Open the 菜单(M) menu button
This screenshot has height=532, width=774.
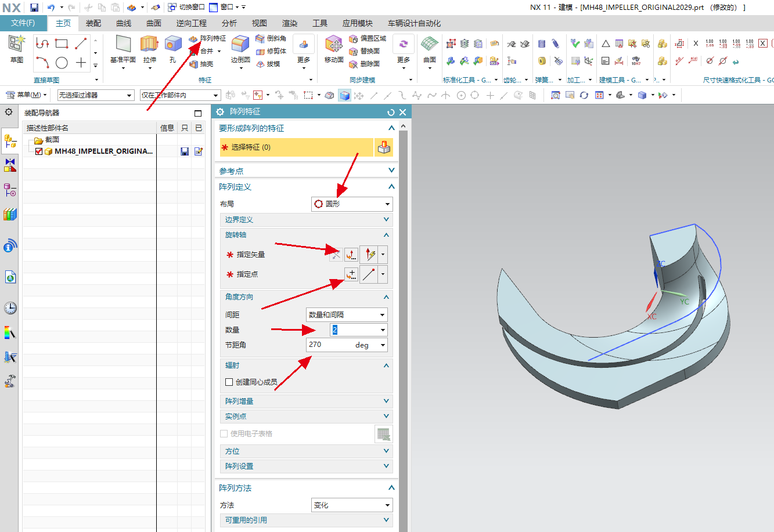tap(28, 95)
